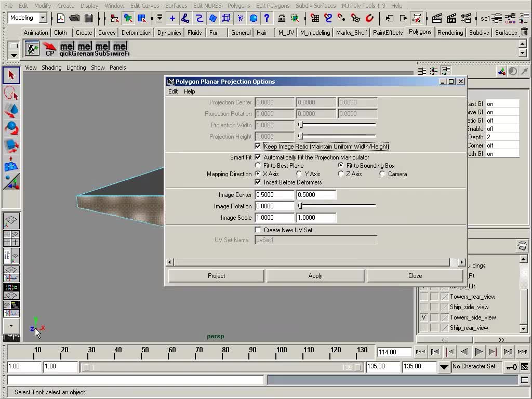
Task: Toggle Keep Image Ratio checkbox
Action: [x=258, y=146]
